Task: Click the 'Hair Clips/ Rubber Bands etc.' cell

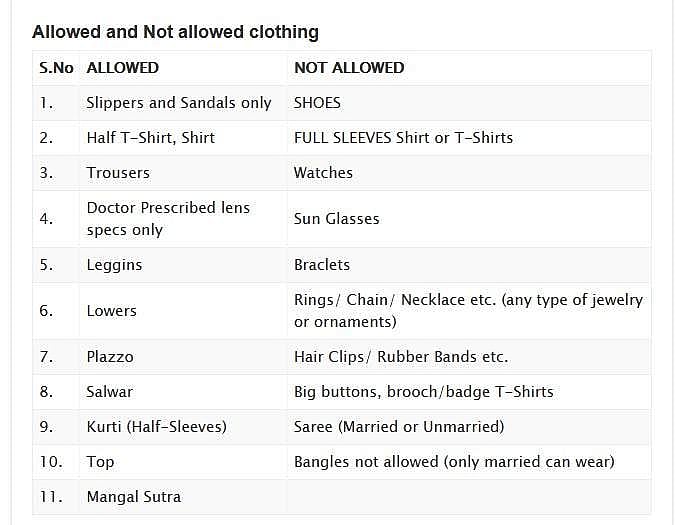Action: (x=400, y=357)
